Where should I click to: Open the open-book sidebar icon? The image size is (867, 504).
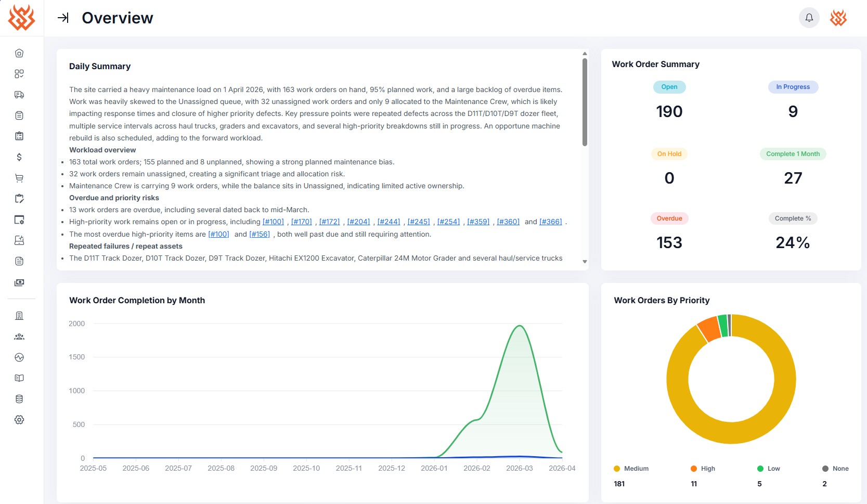pos(19,378)
